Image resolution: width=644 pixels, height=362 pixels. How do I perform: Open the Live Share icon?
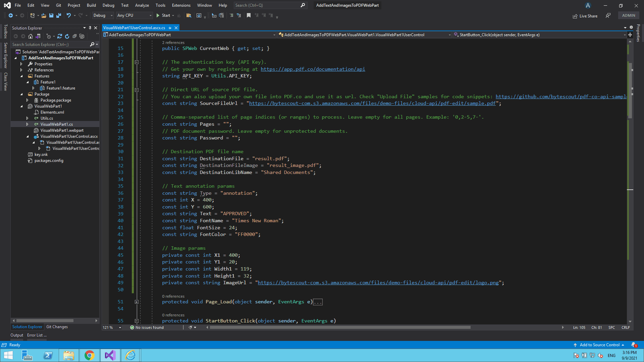[575, 16]
